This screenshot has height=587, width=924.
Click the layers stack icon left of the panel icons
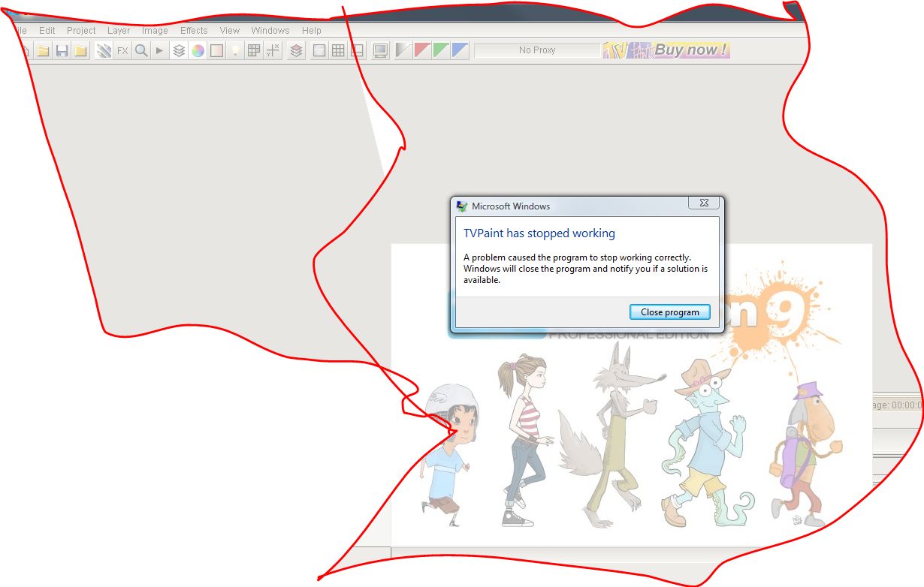point(296,50)
